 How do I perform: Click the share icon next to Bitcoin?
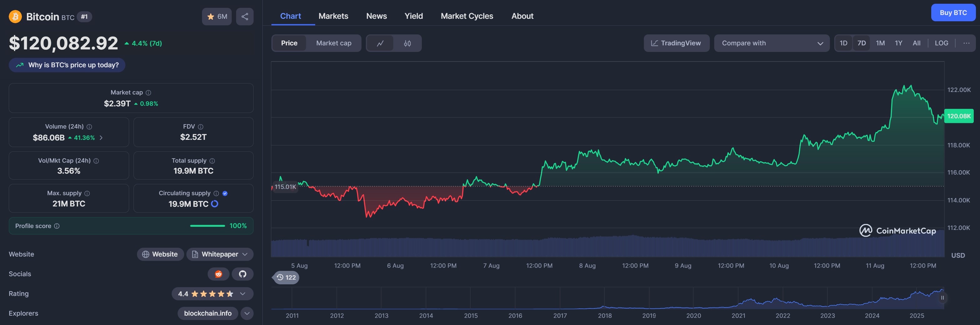pyautogui.click(x=245, y=16)
